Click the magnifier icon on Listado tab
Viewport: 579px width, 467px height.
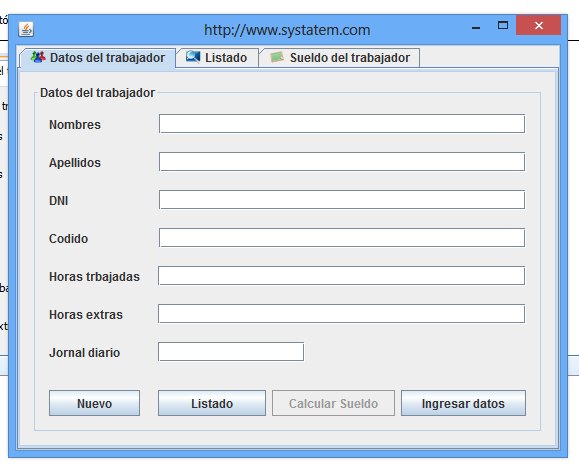point(193,57)
